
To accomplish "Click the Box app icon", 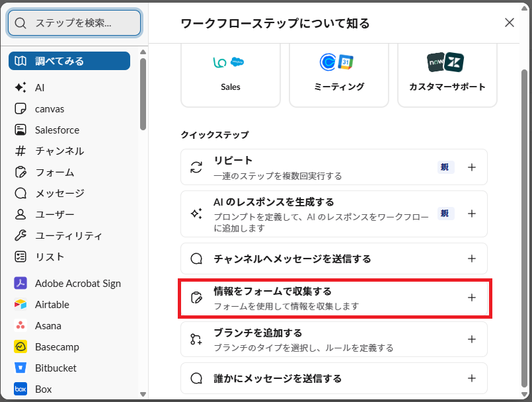I will [x=20, y=389].
